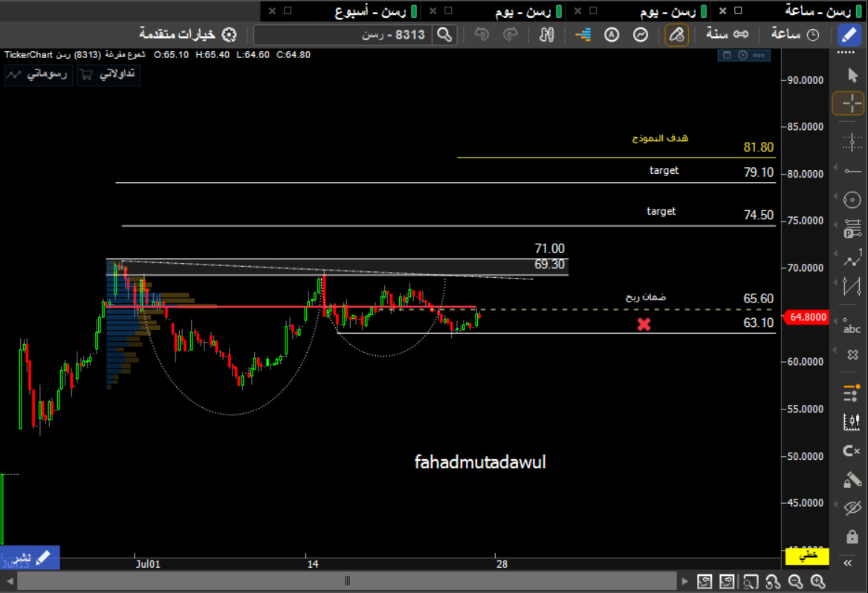868x593 pixels.
Task: Maximize the رسن - أسبوع tab window
Action: tap(288, 10)
